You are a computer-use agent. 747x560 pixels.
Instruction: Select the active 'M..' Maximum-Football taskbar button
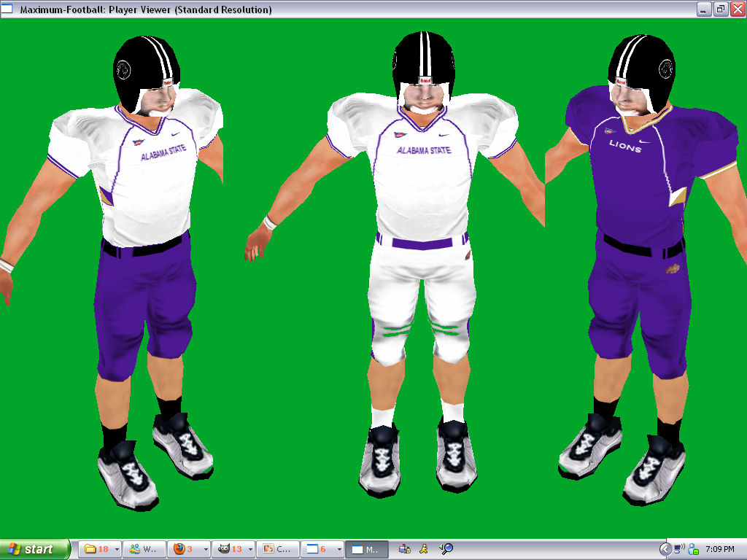click(366, 549)
